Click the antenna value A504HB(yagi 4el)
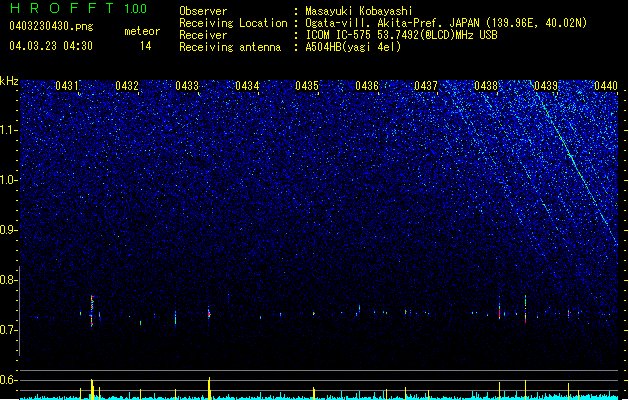 tap(353, 47)
